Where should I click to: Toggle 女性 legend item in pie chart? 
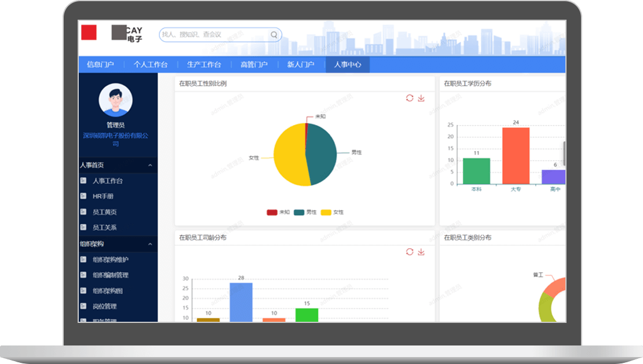pos(332,212)
